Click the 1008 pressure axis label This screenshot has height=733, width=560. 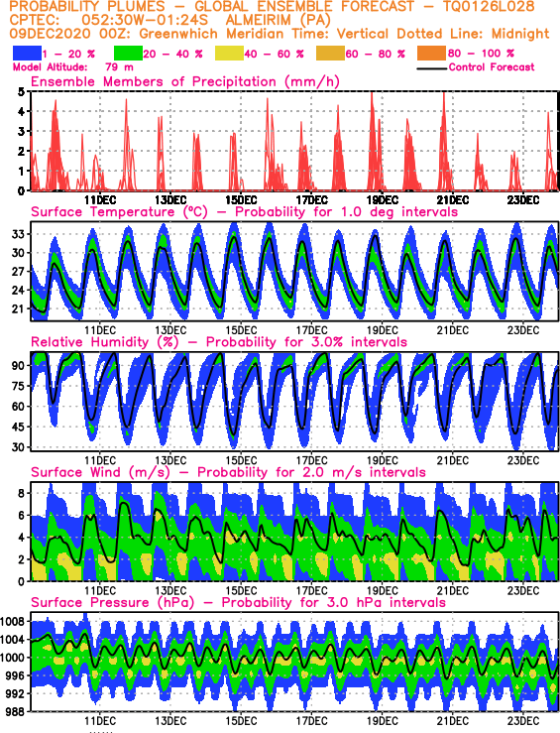pos(13,621)
